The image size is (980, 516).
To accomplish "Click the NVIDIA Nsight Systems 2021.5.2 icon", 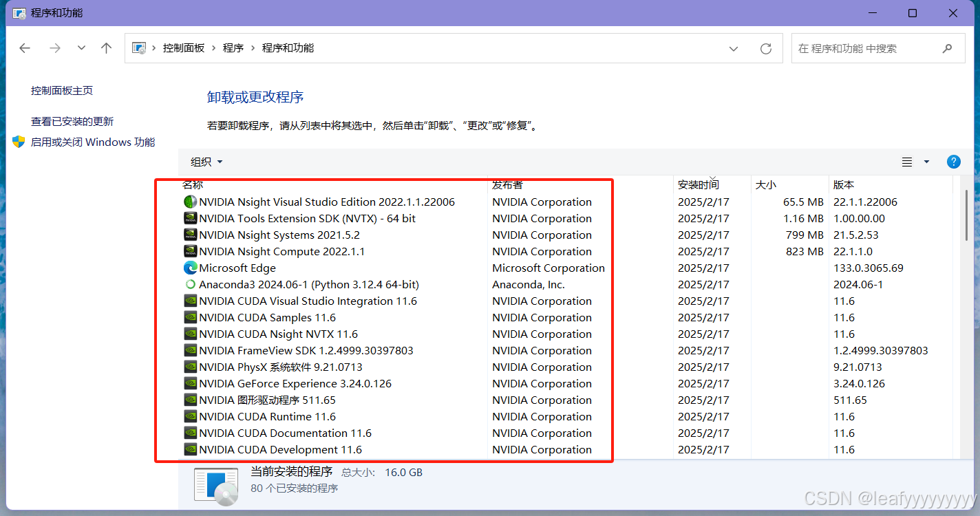I will click(x=191, y=235).
